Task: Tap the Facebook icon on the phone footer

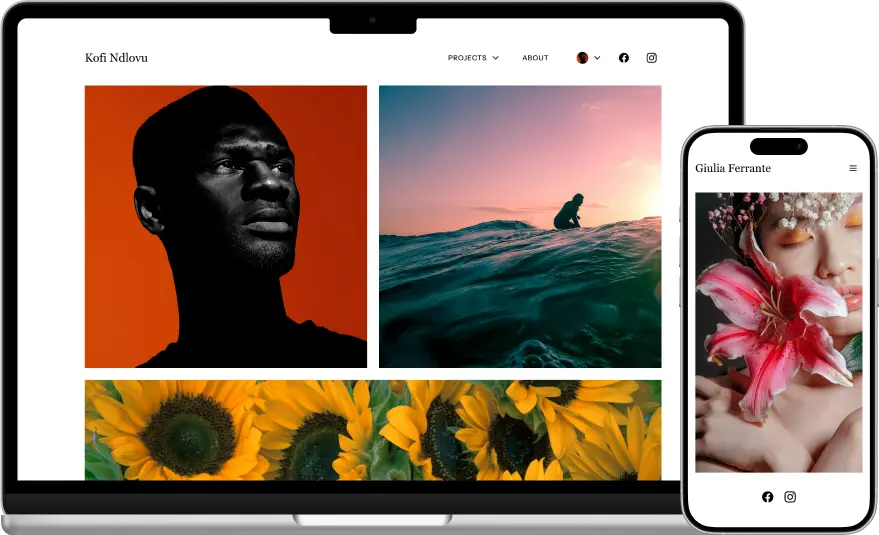Action: tap(768, 497)
